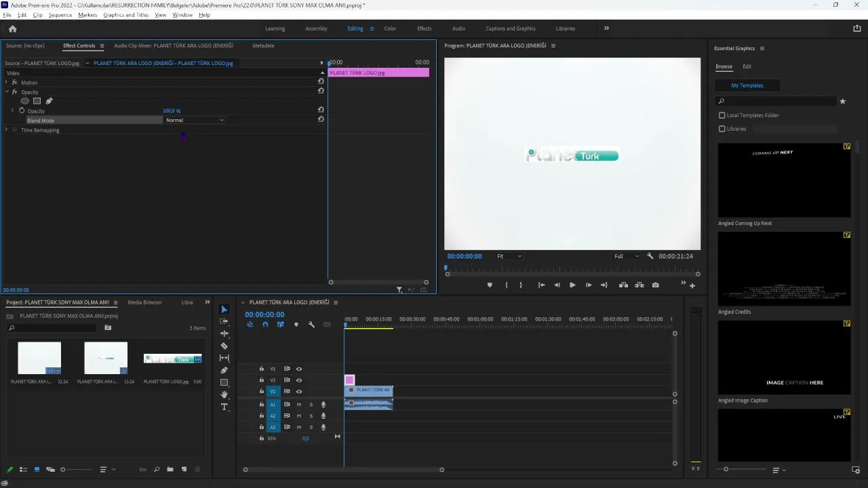
Task: Check the Libraries checkbox
Action: 722,129
